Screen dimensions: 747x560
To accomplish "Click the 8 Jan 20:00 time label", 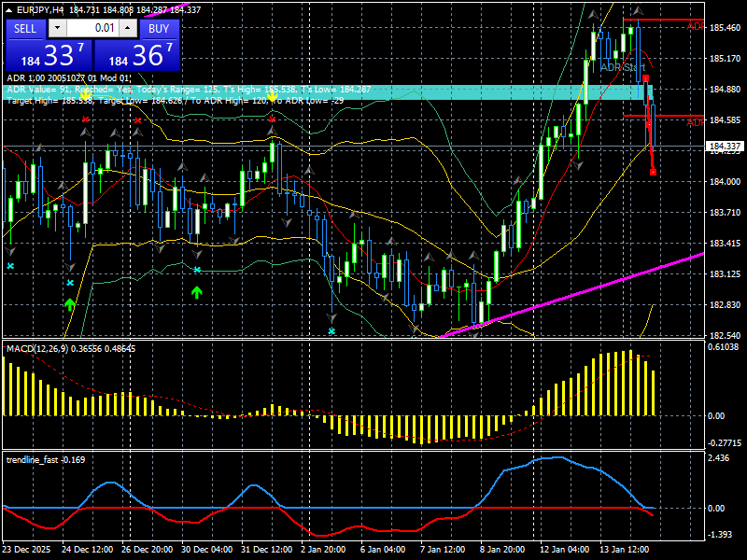I will coord(502,550).
